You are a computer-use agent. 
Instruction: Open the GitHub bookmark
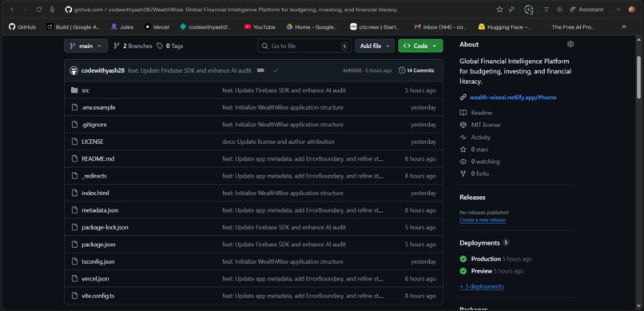pos(22,26)
